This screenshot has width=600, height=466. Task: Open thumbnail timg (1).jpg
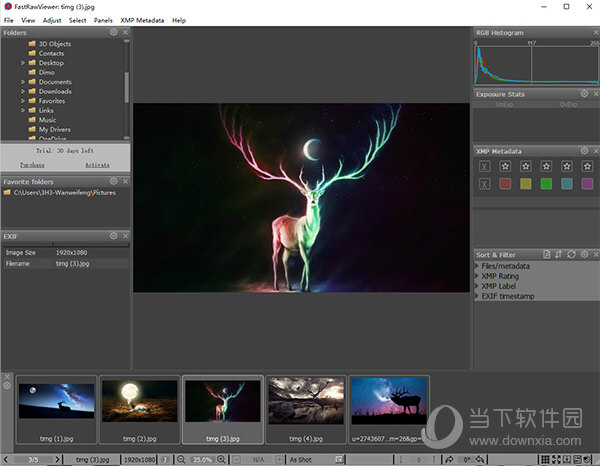(57, 409)
